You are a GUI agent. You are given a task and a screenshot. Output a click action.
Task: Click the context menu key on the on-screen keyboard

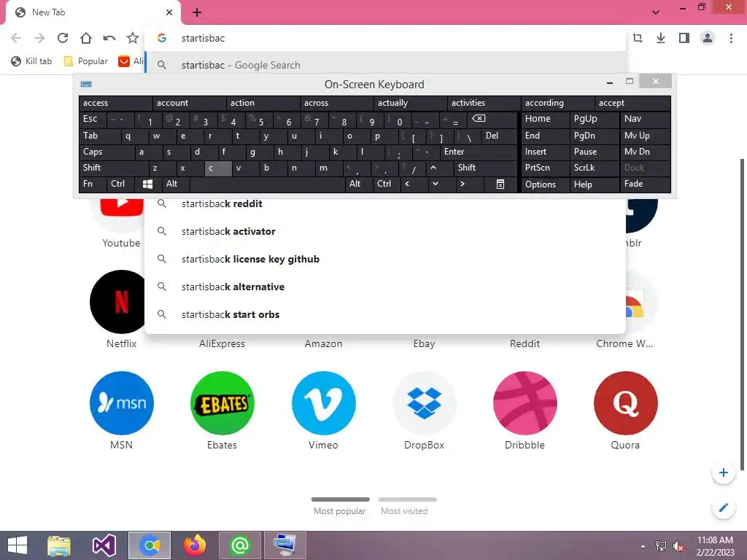(x=500, y=184)
